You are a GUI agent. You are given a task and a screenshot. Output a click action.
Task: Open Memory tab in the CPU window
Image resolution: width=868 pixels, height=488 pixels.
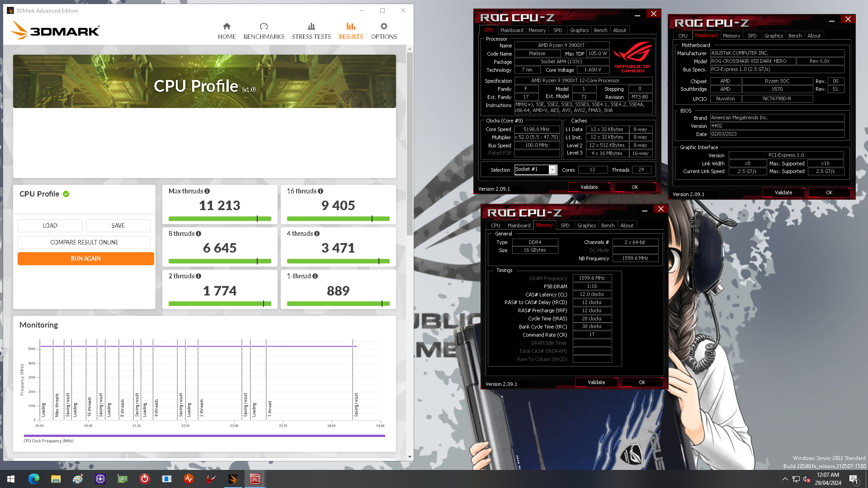tap(537, 30)
